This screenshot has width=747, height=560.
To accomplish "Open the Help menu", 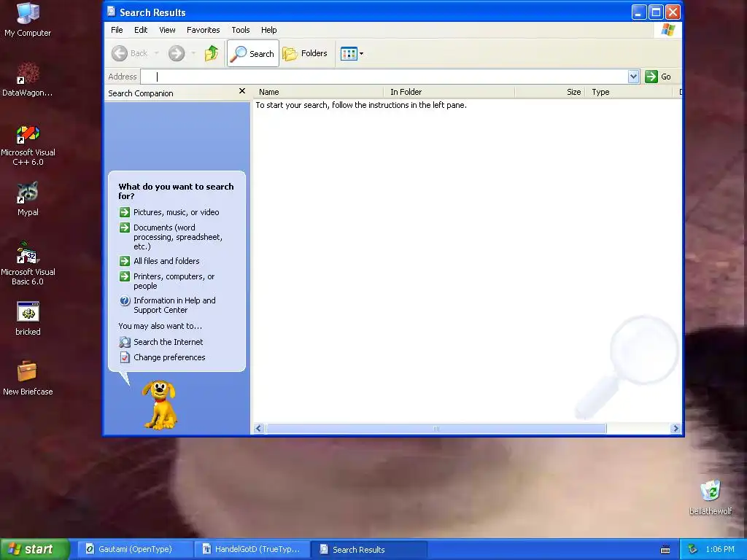I will coord(268,30).
